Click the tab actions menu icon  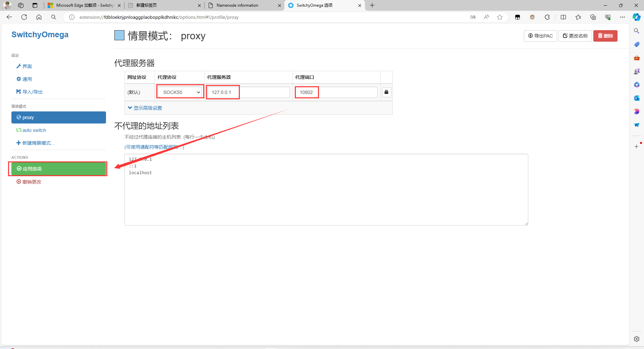(35, 5)
